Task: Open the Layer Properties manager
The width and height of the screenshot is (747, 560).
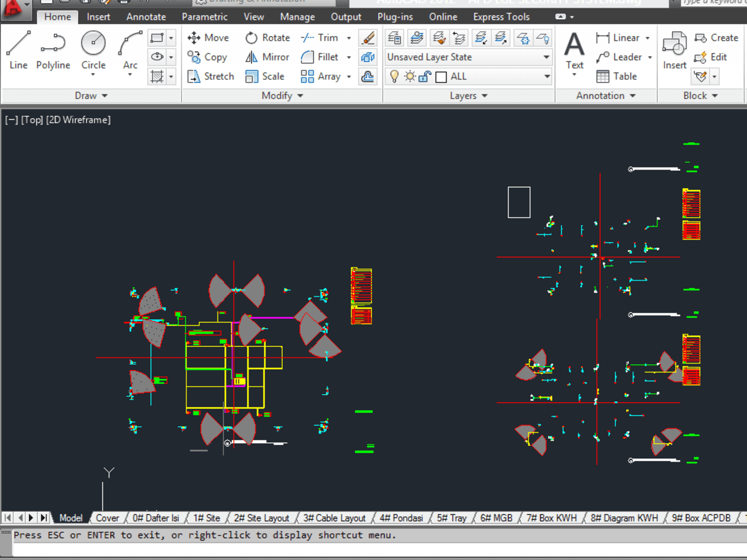Action: click(x=395, y=38)
